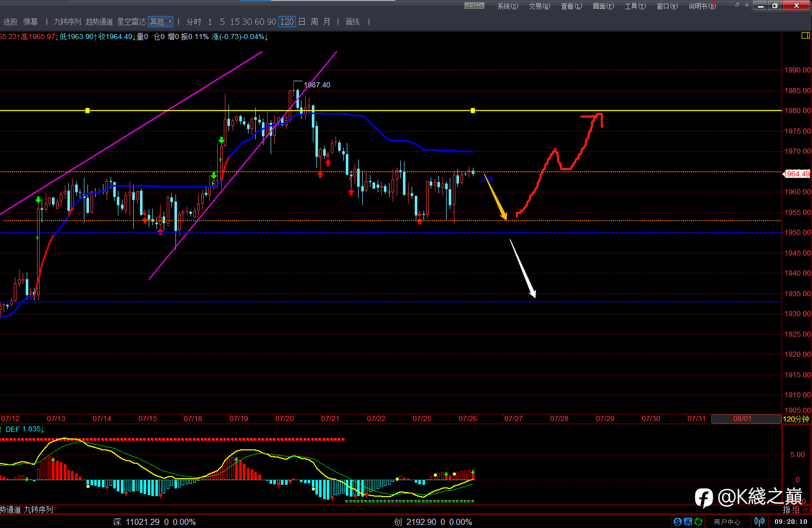Click the right yellow handle on horizontal line
The image size is (812, 528).
tap(473, 111)
